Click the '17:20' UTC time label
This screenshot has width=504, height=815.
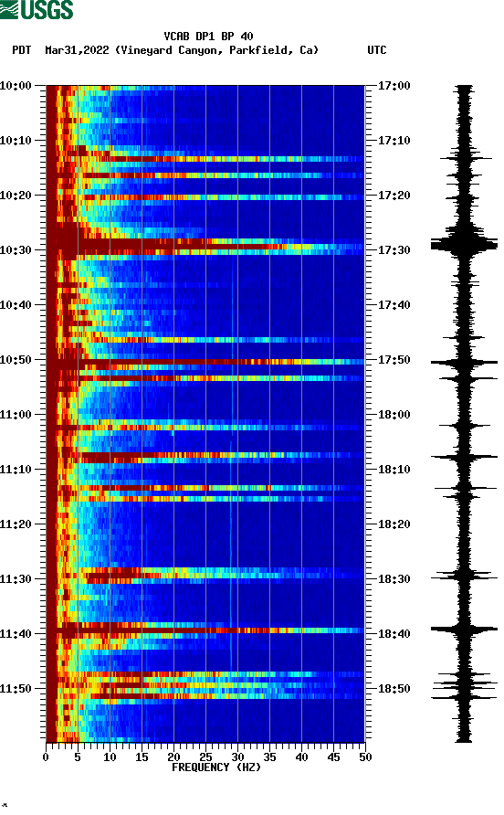394,195
